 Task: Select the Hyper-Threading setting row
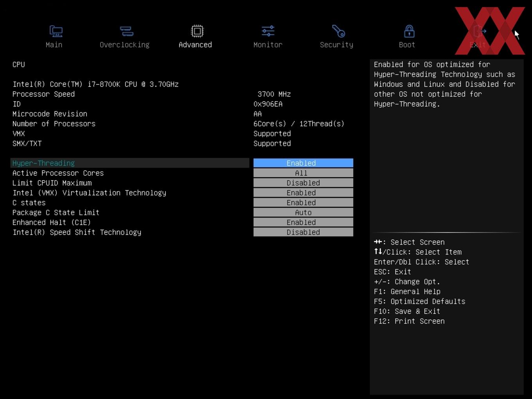click(x=130, y=163)
